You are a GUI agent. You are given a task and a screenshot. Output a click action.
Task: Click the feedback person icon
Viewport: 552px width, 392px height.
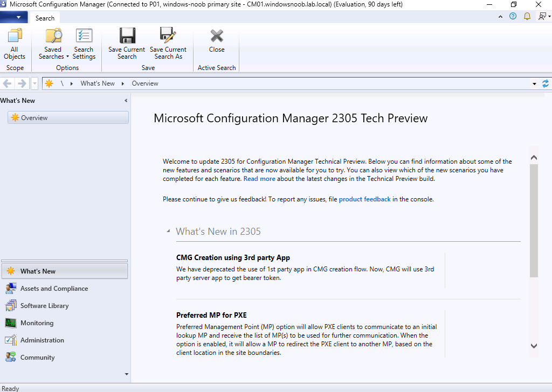(542, 16)
